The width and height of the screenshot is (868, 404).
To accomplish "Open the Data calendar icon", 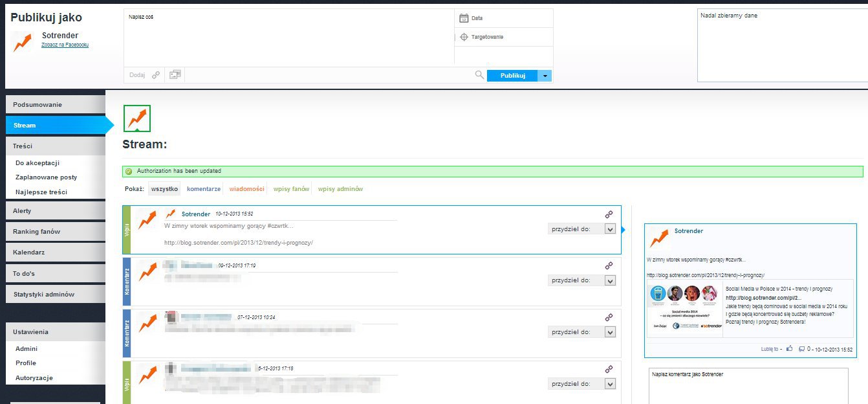I will [x=463, y=18].
